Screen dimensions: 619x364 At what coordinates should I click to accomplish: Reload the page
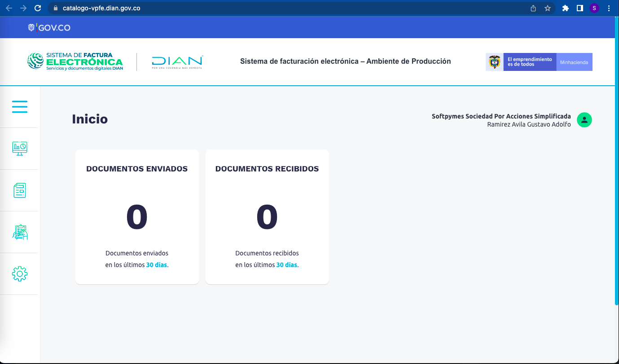click(x=38, y=8)
